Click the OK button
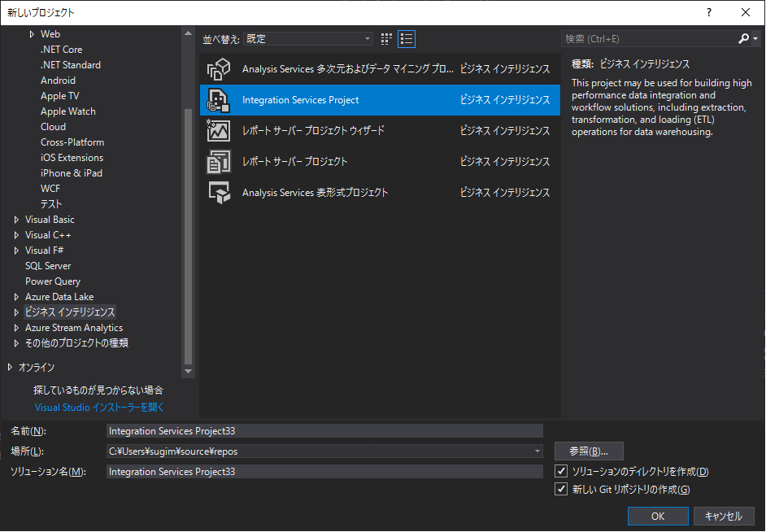This screenshot has width=766, height=532. 657,516
